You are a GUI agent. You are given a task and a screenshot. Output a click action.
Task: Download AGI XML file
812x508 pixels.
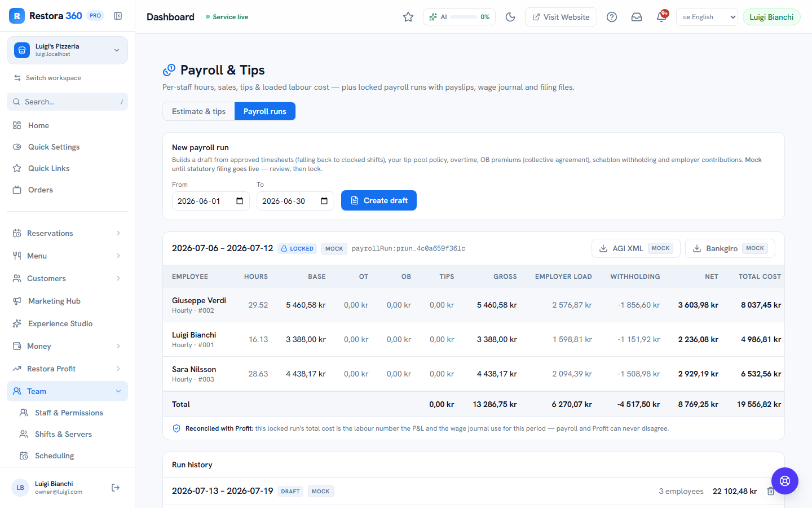click(x=636, y=248)
